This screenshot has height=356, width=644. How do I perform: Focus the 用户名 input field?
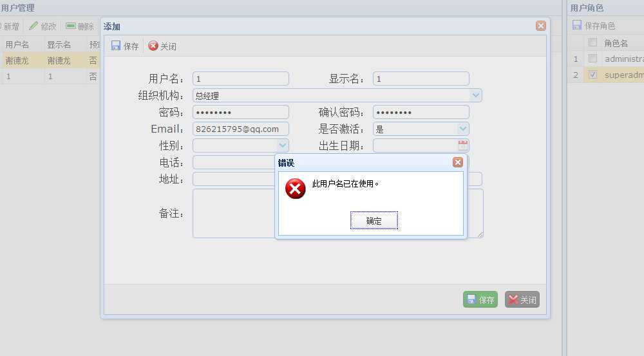[x=241, y=79]
